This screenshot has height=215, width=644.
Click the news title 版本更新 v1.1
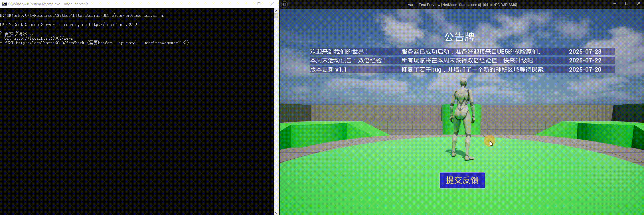pos(328,70)
